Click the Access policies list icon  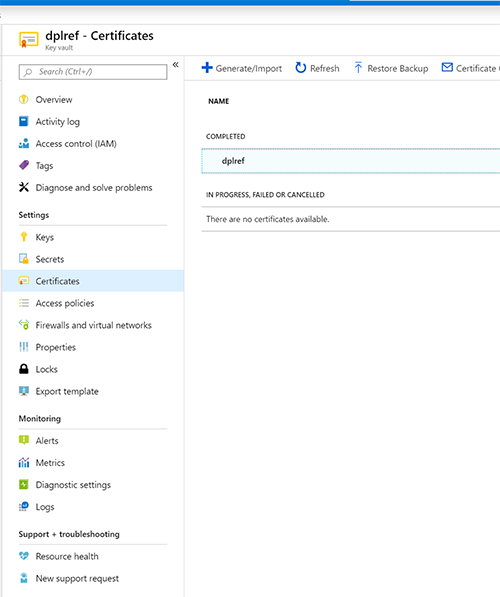(24, 303)
